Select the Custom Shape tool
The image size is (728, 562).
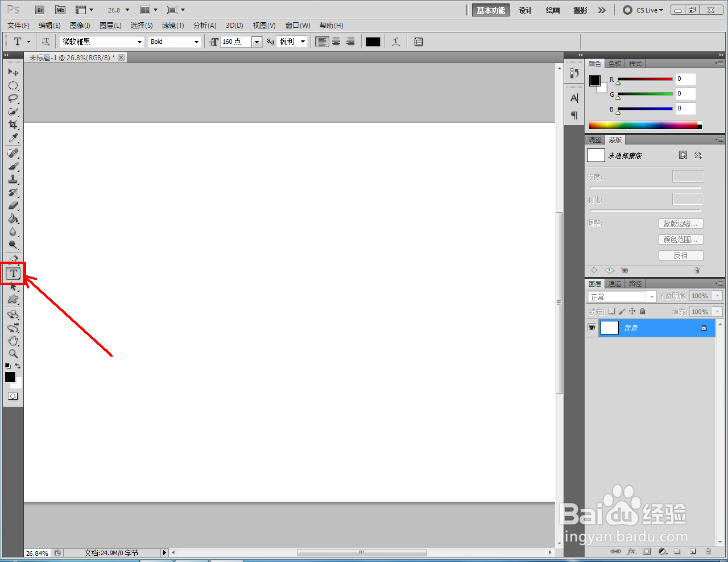click(13, 300)
